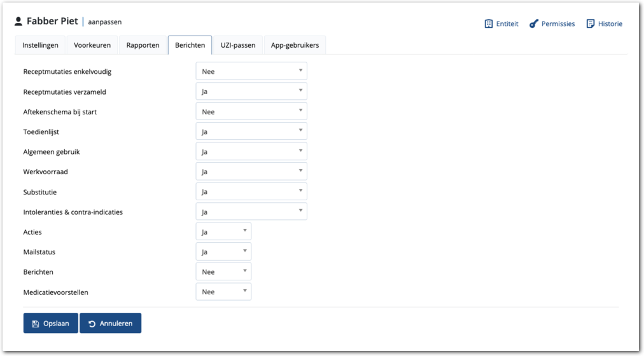Open the Werkvoorraad dropdown
The width and height of the screenshot is (644, 356).
coord(251,172)
